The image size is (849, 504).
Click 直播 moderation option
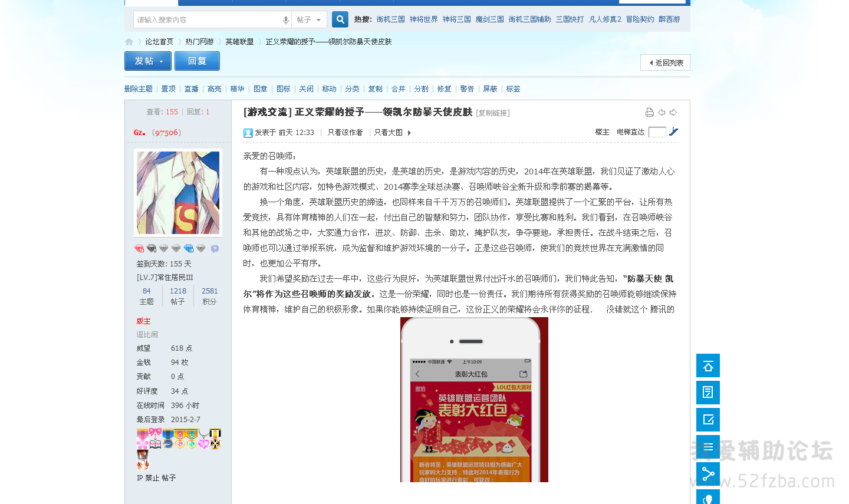(x=192, y=89)
